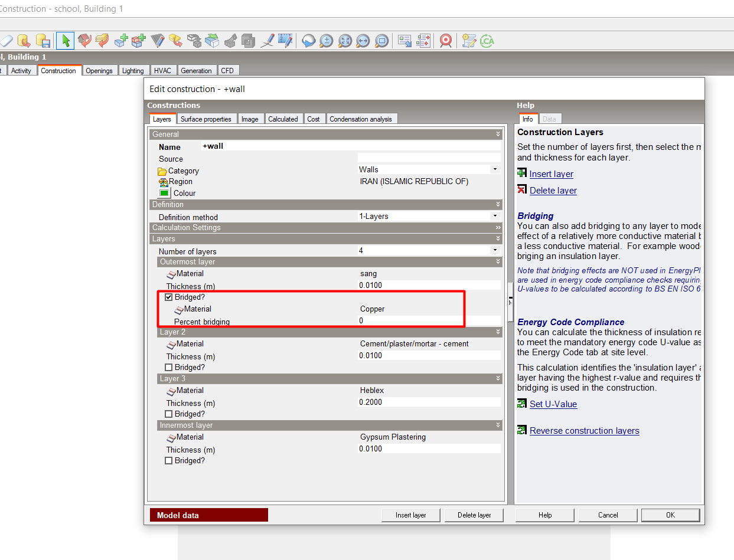Switch to the Surface properties tab

coord(206,119)
